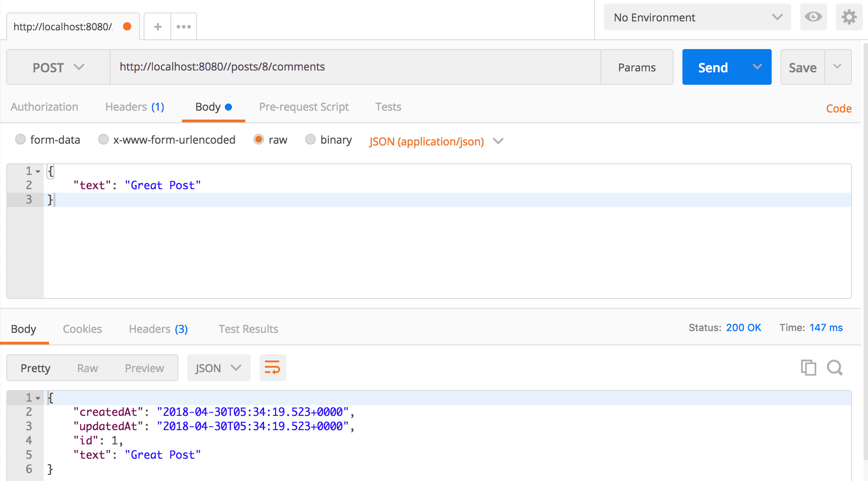Select the x-www-form-urlencoded body type

tap(103, 139)
